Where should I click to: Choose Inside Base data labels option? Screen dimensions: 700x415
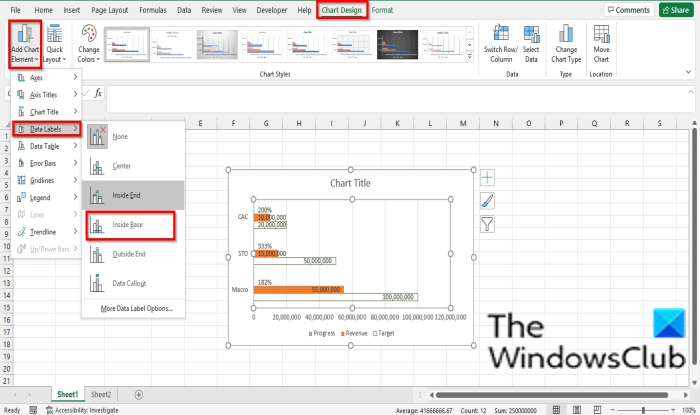pos(133,224)
